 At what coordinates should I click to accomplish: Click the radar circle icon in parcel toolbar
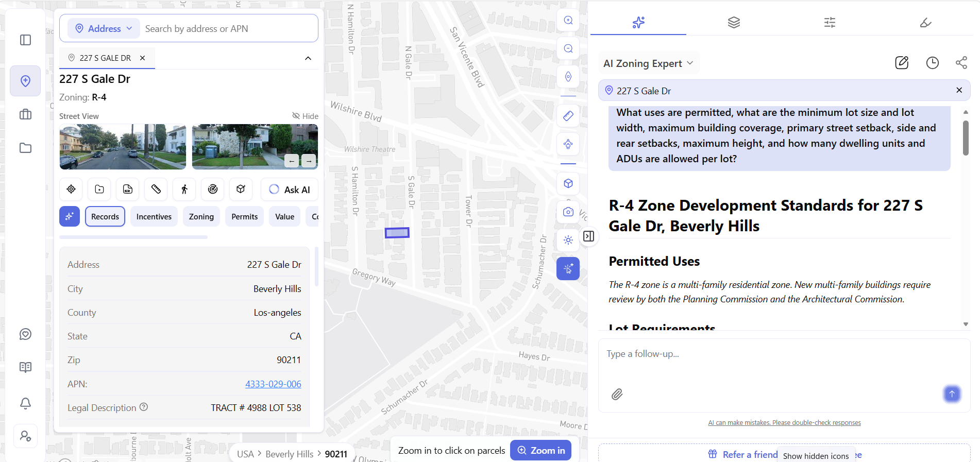(x=213, y=190)
